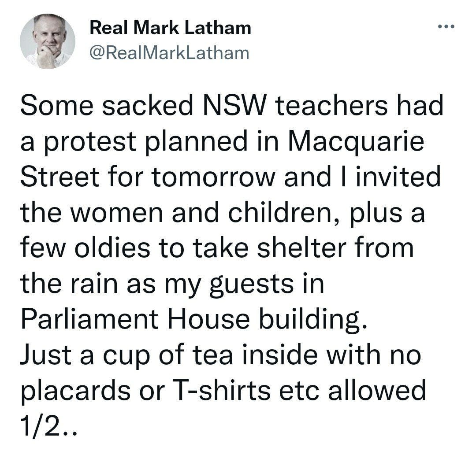
Task: Open the Real Mark Latham display name
Action: point(170,29)
